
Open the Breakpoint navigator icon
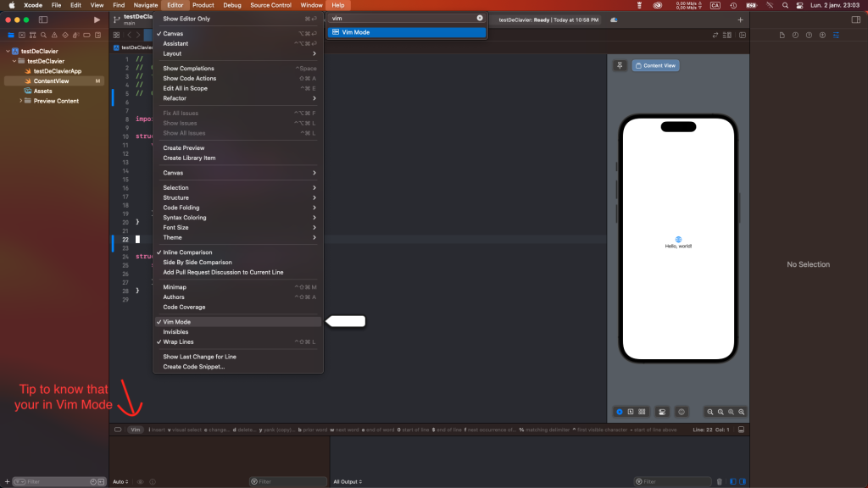coord(87,35)
